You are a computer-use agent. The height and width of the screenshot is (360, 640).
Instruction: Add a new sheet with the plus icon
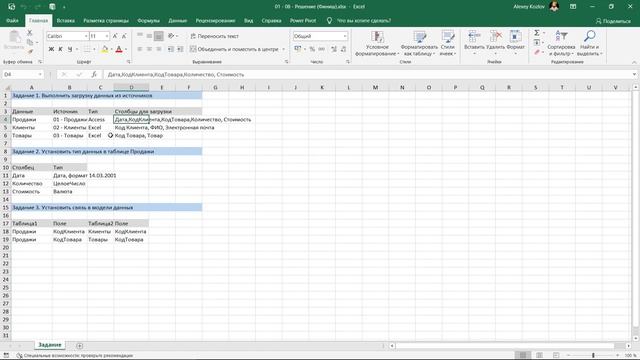point(80,346)
